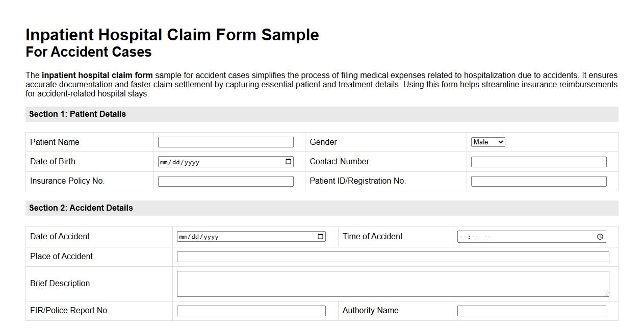Viewport: 644px width, 328px height.
Task: Click the FIR/Police Report No. field
Action: pyautogui.click(x=250, y=310)
